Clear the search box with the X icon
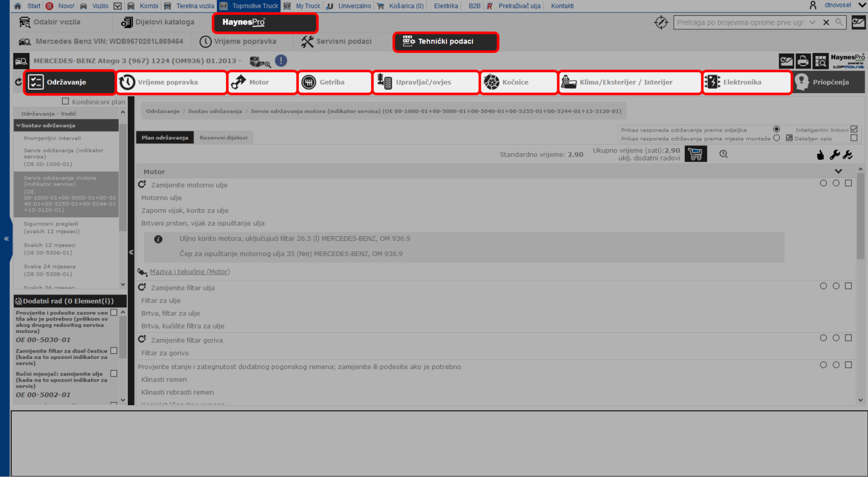This screenshot has width=868, height=477. point(826,23)
